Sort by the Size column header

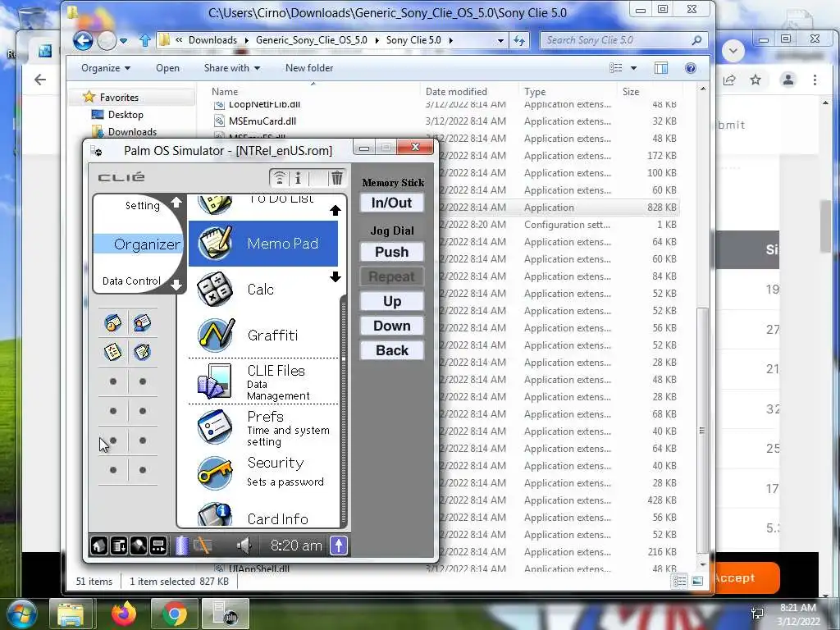[631, 92]
